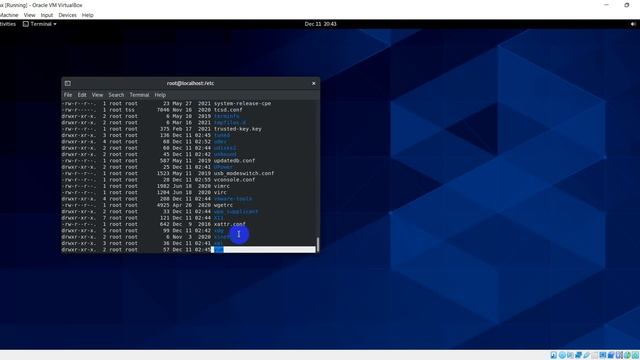Click the vmware-tools directory name
The image size is (640, 360).
point(233,199)
